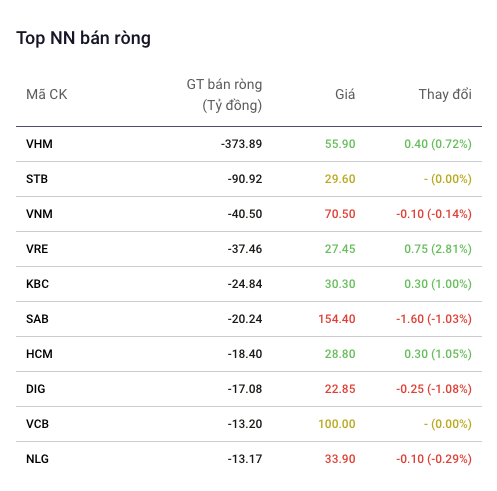Open the VHM stock ticker
497x491 pixels.
(x=39, y=144)
